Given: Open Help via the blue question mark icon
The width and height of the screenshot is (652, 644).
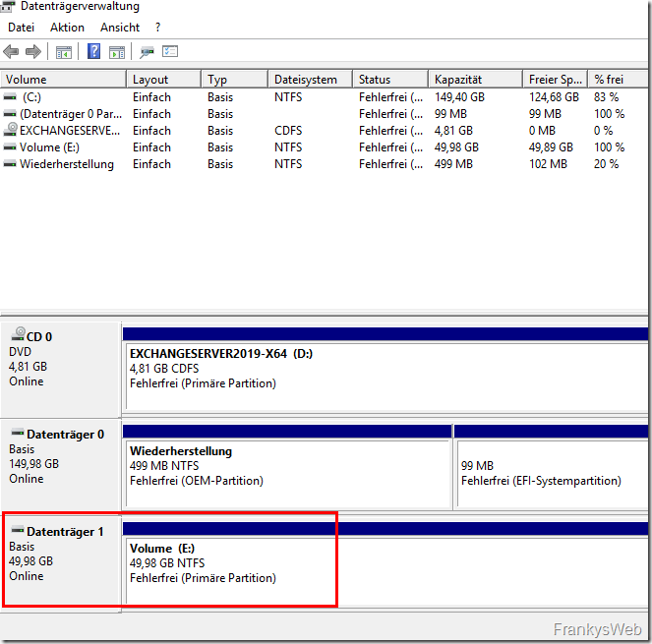Looking at the screenshot, I should point(93,51).
